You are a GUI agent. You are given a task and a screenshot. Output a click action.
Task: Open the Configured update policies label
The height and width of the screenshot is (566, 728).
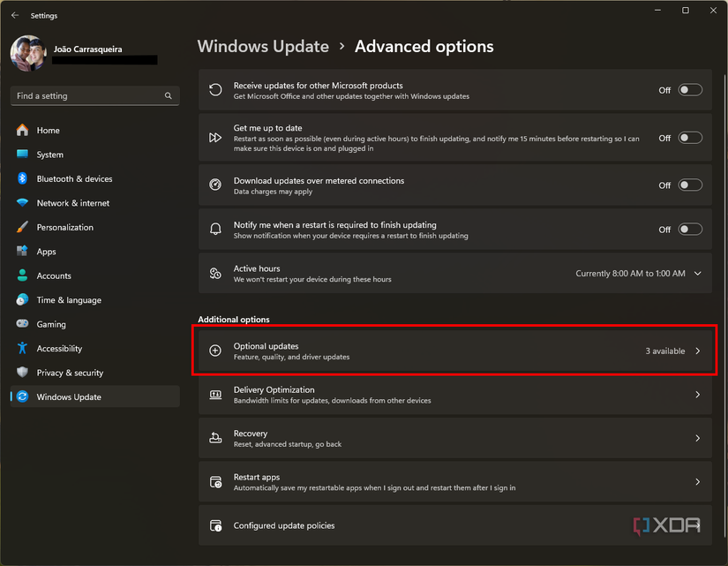pyautogui.click(x=283, y=525)
